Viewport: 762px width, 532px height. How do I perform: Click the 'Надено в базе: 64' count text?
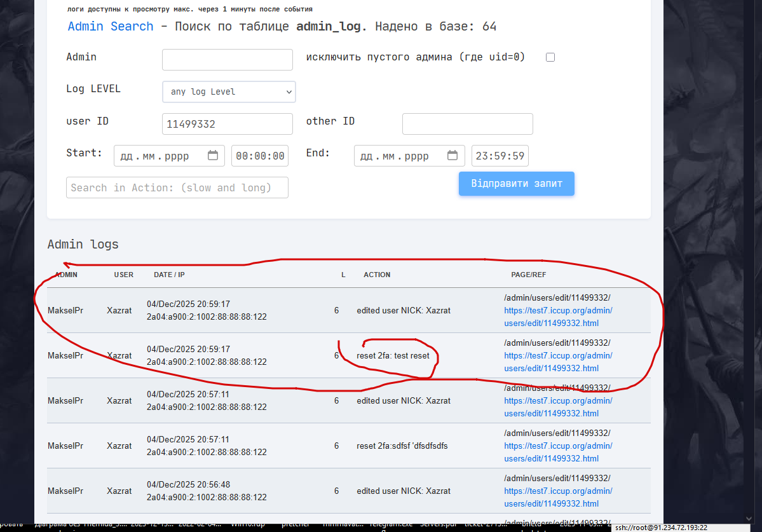[435, 26]
